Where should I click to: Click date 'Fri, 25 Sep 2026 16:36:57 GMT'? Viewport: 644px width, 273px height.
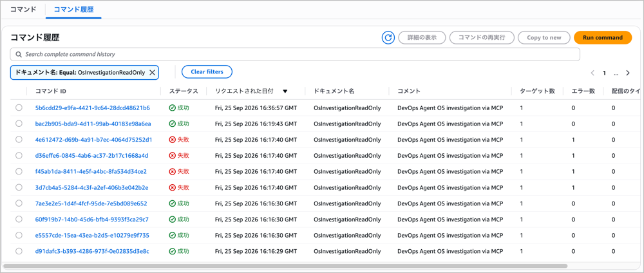click(x=256, y=108)
